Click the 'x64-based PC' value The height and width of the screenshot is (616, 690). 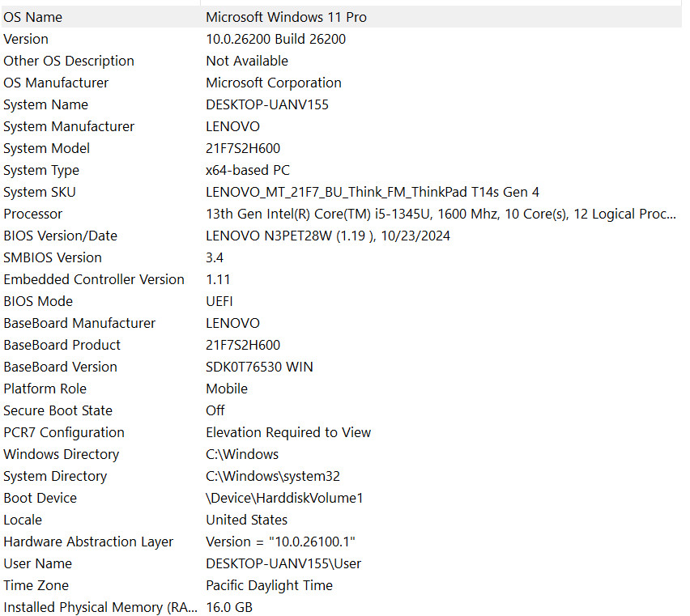coord(248,170)
